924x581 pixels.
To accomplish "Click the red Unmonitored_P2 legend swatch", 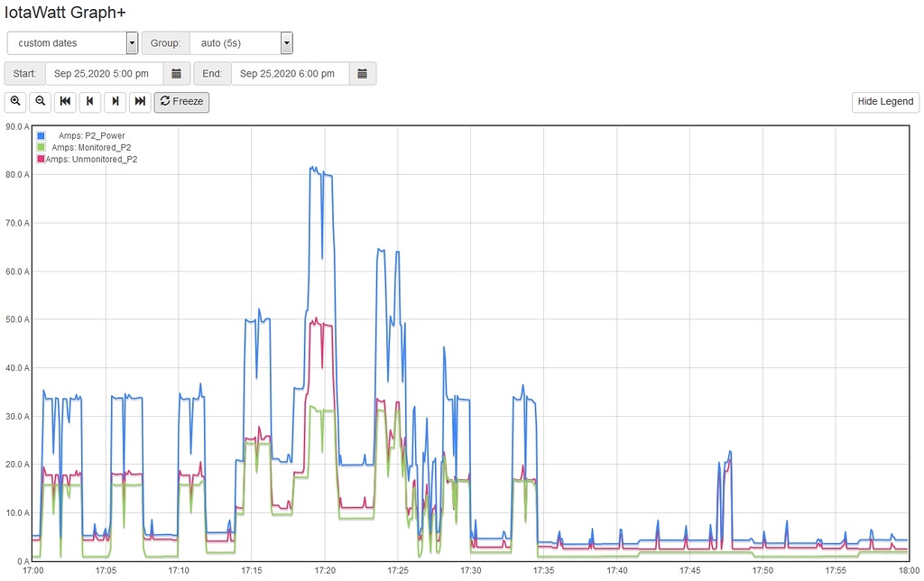I will point(40,160).
